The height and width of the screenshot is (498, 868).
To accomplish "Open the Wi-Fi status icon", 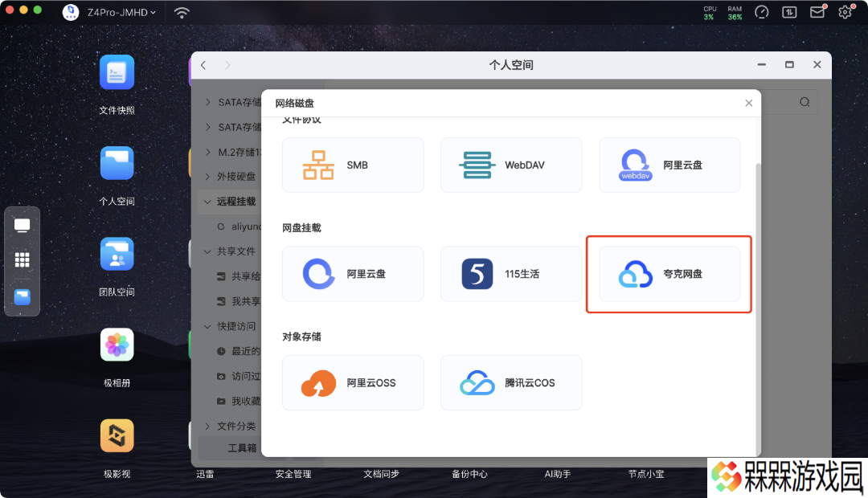I will point(182,12).
